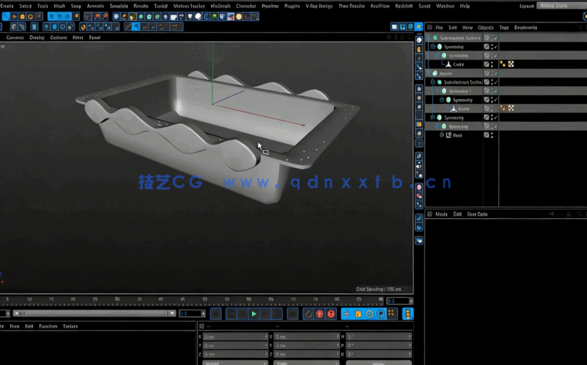
Task: Click frame 50 on the timeline ruler
Action: pyautogui.click(x=205, y=299)
